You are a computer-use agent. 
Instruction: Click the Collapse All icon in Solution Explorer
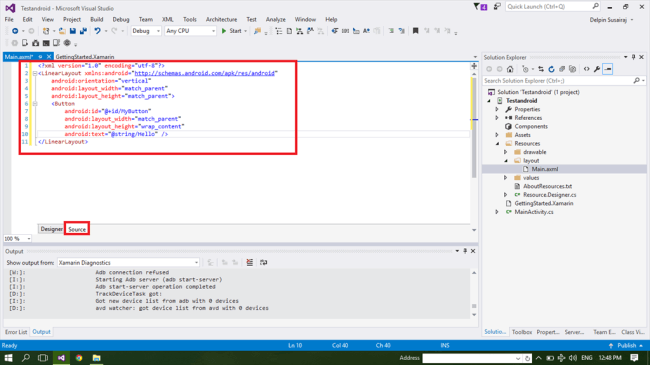tap(562, 69)
